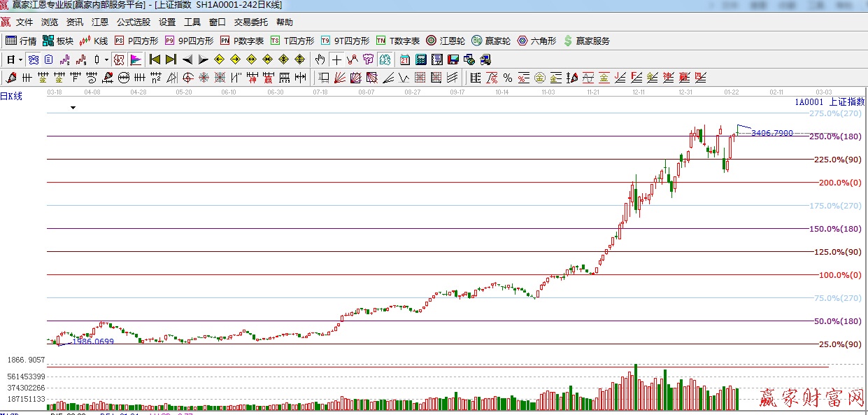
Task: Open 赢家服务 service link
Action: [586, 41]
